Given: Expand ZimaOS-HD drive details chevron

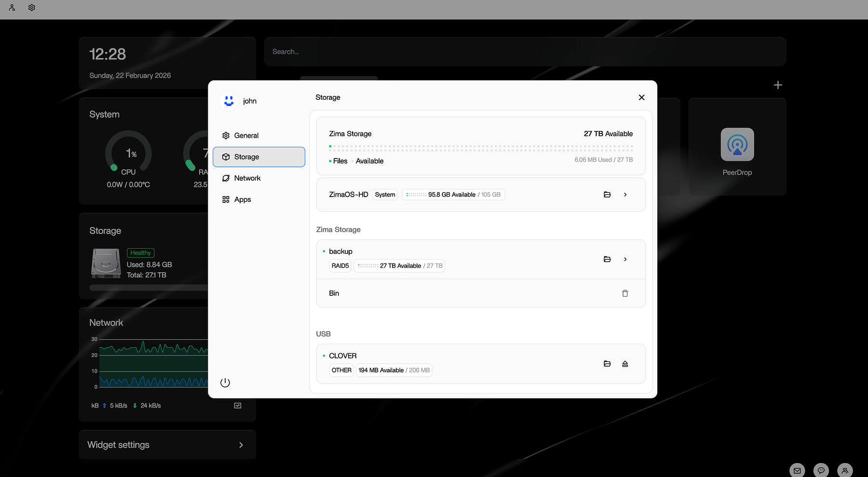Looking at the screenshot, I should pyautogui.click(x=625, y=195).
